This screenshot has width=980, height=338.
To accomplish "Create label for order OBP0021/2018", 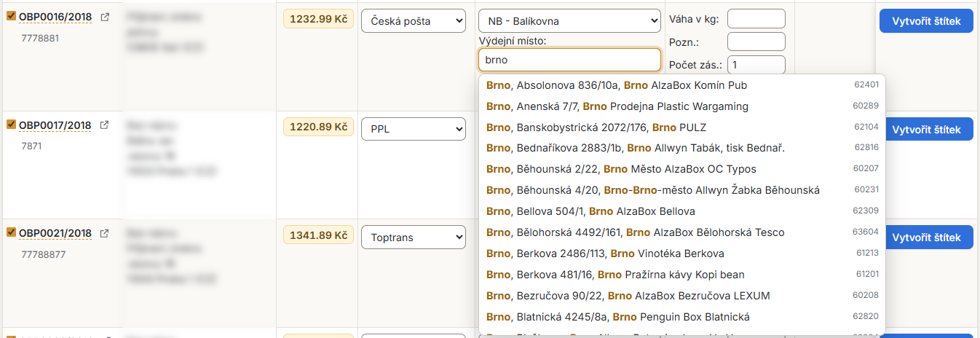I will tap(926, 237).
